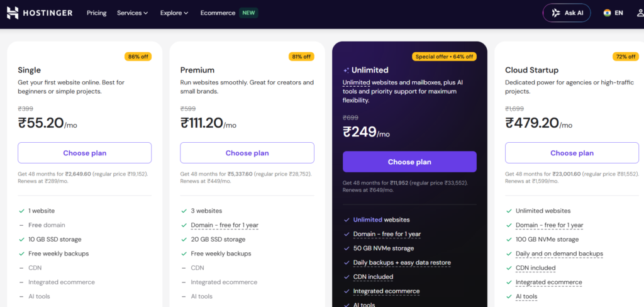Click Daily and on demand backups feature
The width and height of the screenshot is (644, 307).
tap(559, 254)
